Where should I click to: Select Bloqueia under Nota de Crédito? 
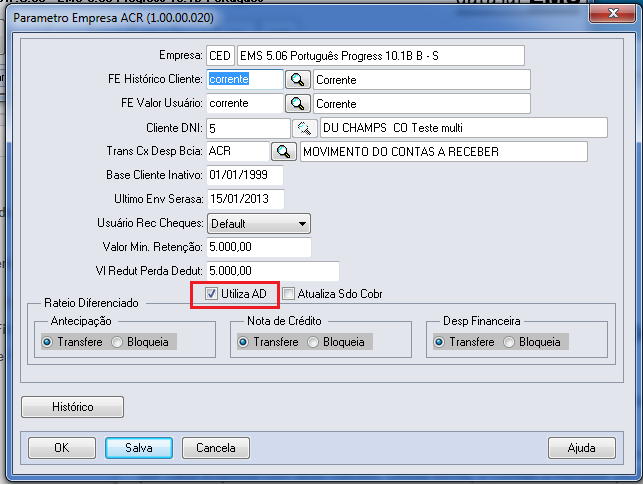coord(313,342)
